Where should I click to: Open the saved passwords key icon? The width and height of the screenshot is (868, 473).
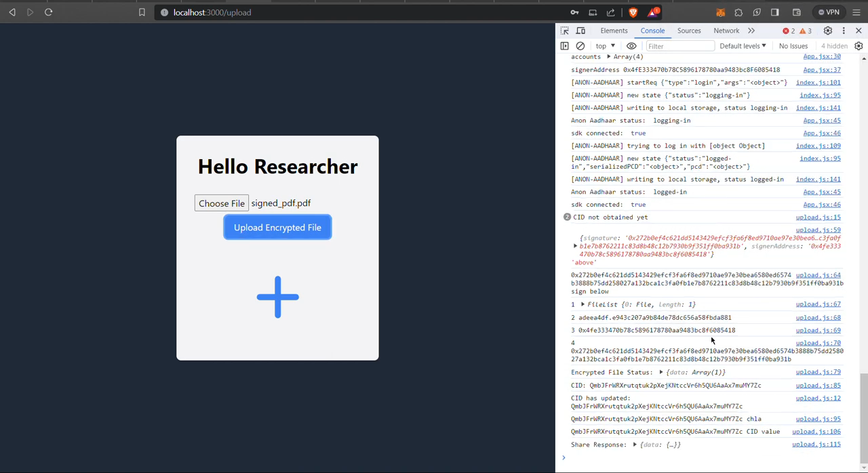(x=574, y=12)
